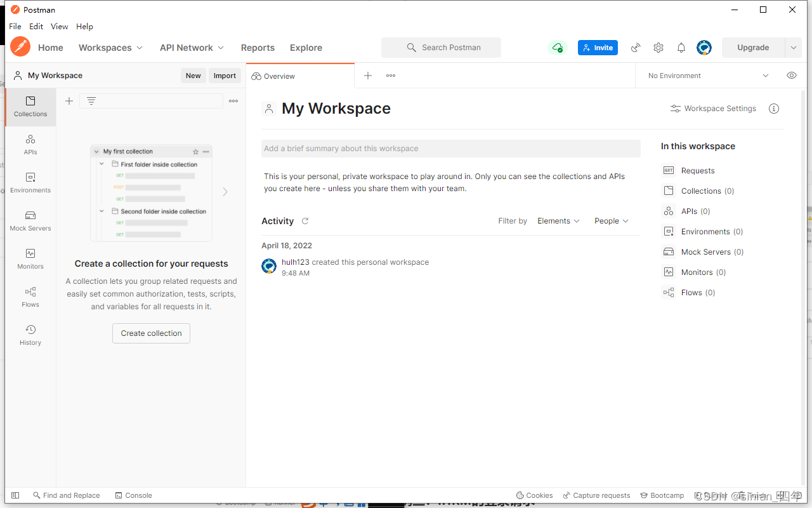Click the Invite button
Image resolution: width=812 pixels, height=508 pixels.
click(598, 48)
